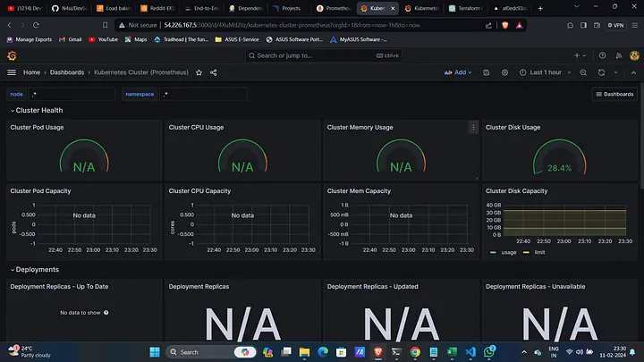Click Brave shields lion icon
This screenshot has width=644, height=362.
(x=505, y=25)
